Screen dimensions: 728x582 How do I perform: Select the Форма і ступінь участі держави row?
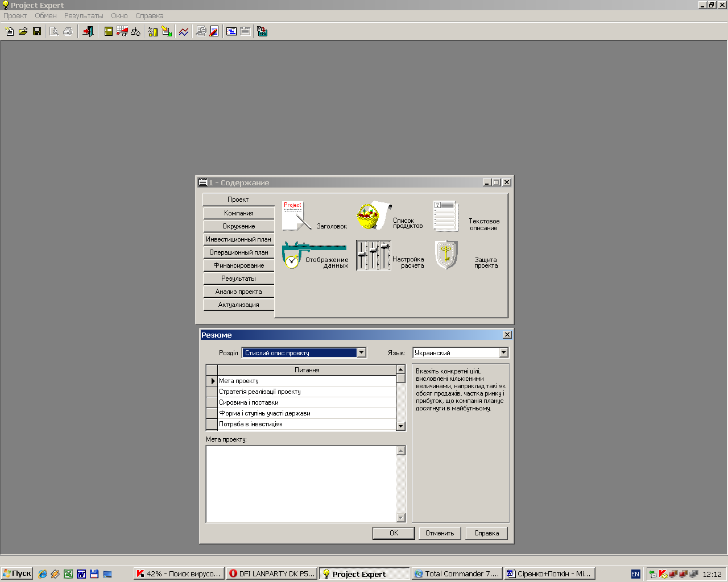(307, 413)
